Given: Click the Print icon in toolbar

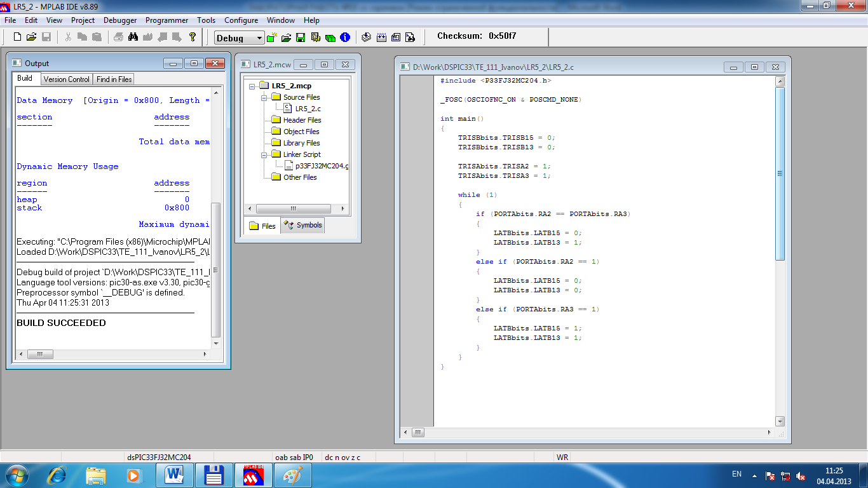Looking at the screenshot, I should 119,37.
